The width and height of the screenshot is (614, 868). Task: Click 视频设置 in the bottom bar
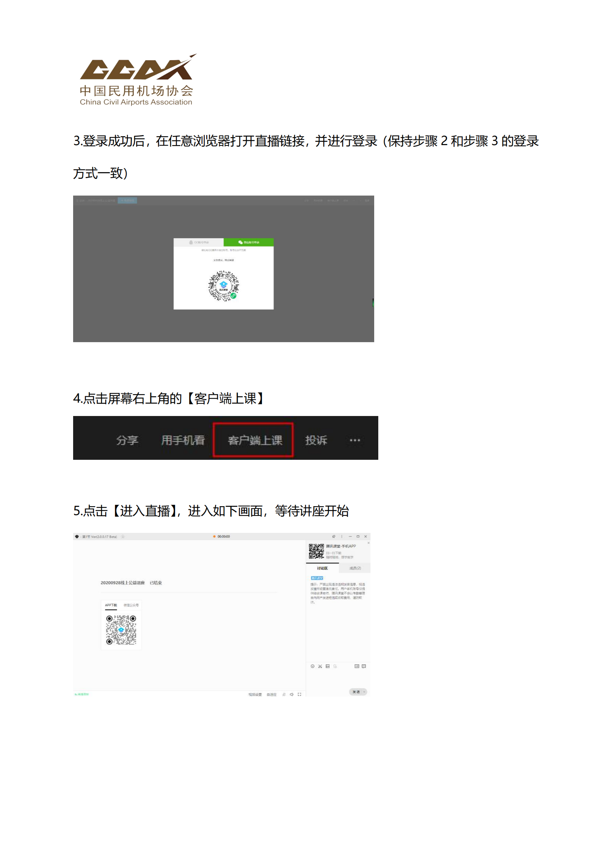pyautogui.click(x=255, y=694)
